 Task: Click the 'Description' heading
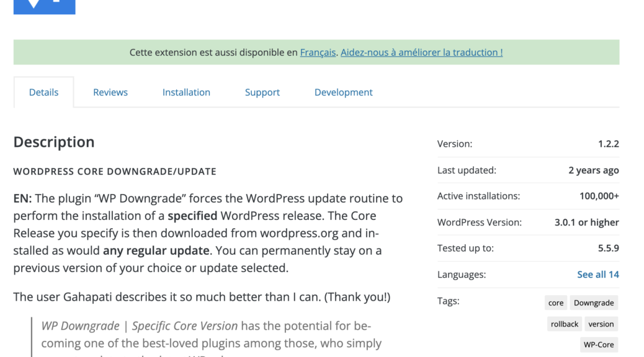click(54, 142)
